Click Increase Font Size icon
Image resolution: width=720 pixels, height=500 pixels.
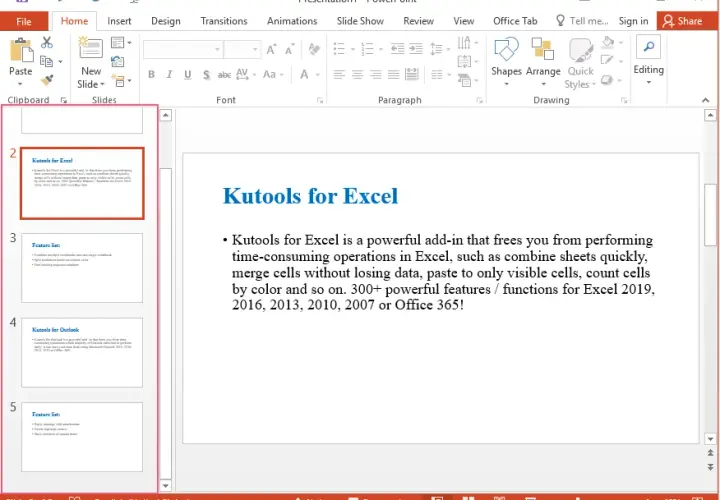coord(271,49)
